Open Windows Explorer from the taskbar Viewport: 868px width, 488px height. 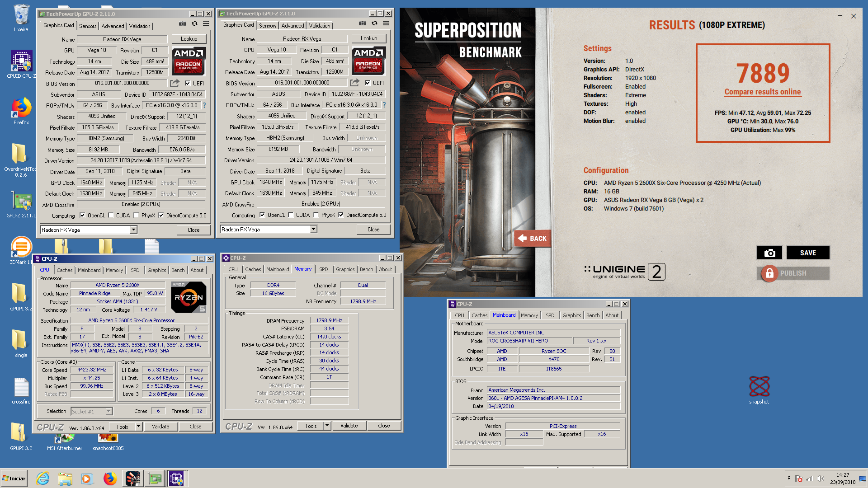65,479
